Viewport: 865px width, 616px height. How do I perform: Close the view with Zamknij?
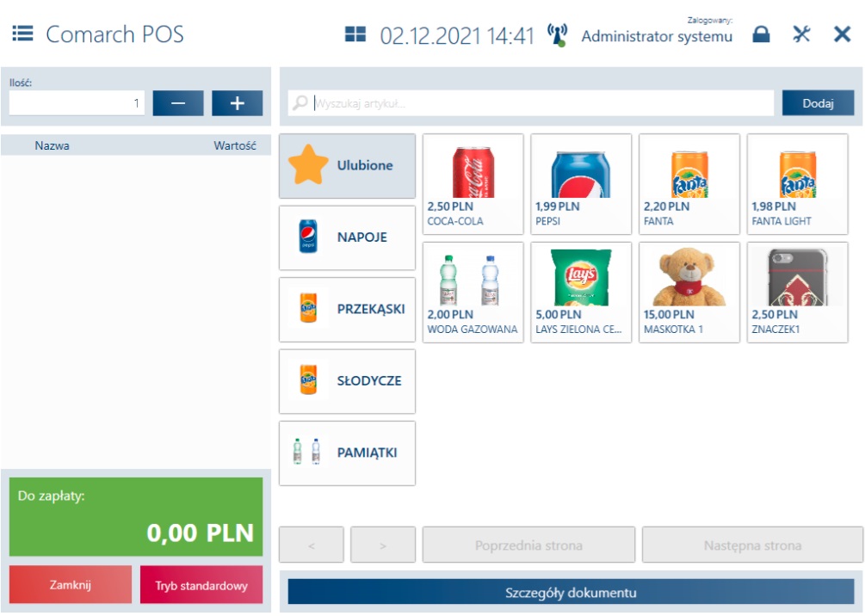70,584
